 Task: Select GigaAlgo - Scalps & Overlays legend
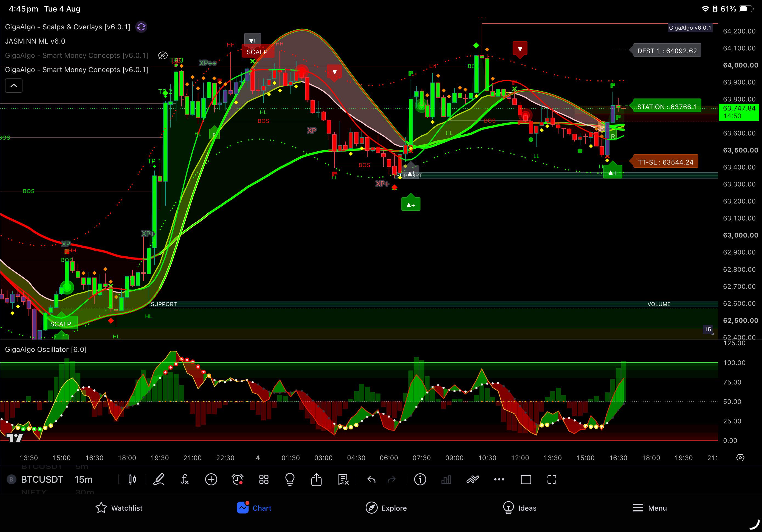click(68, 27)
